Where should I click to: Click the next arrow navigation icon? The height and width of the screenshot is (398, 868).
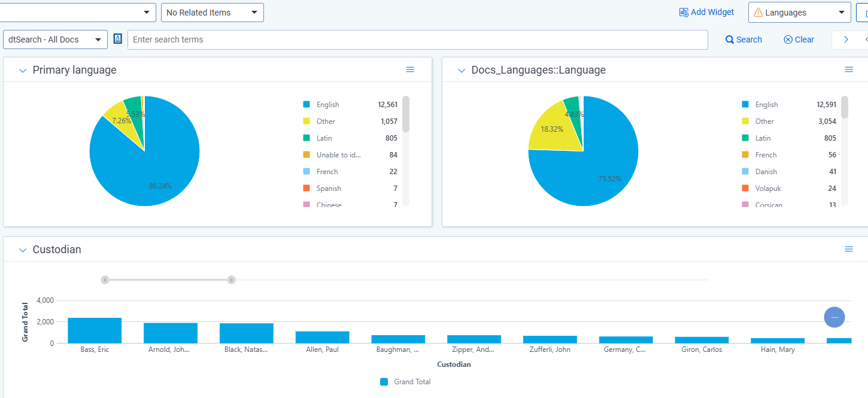point(846,40)
